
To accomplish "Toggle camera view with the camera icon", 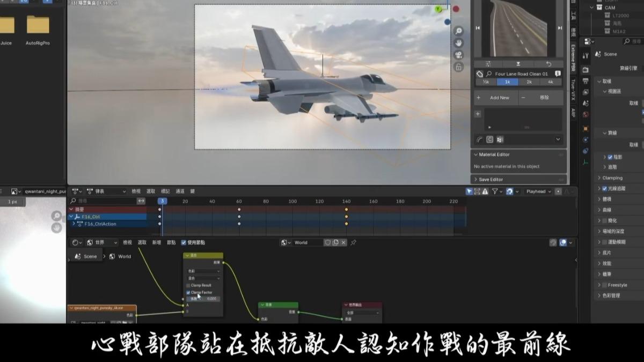I will point(458,55).
